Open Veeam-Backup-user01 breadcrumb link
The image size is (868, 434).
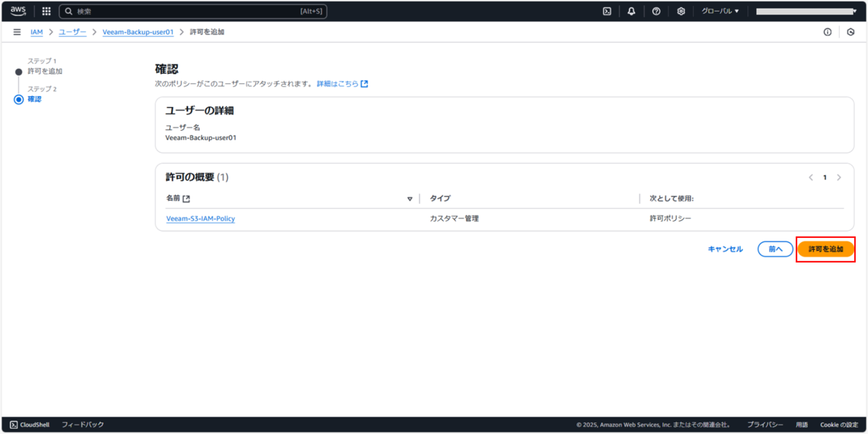click(138, 33)
